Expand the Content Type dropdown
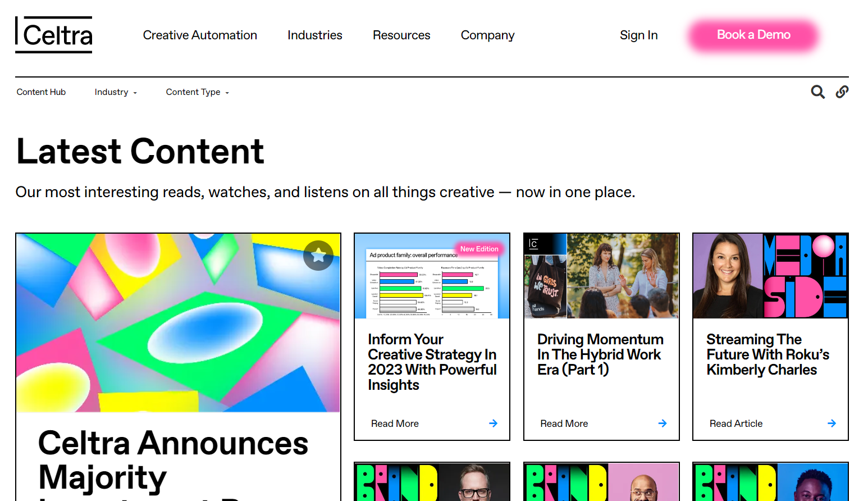This screenshot has height=501, width=868. point(198,92)
